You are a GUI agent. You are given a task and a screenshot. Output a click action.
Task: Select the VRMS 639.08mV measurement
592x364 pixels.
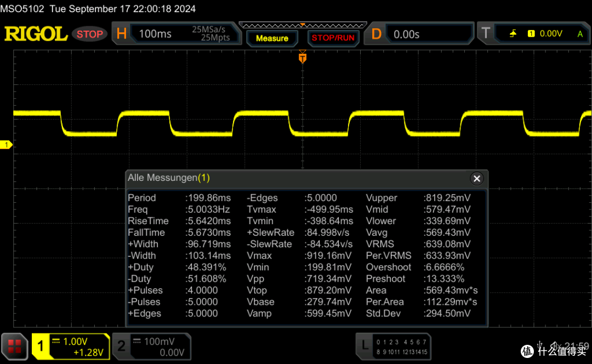point(418,244)
